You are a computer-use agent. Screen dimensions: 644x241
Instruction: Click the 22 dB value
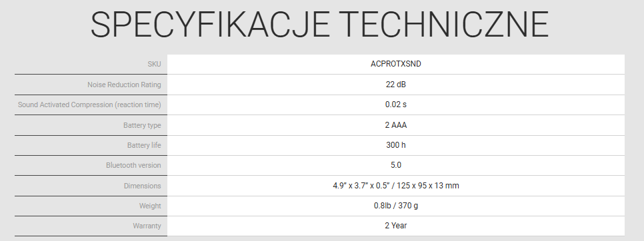(395, 85)
